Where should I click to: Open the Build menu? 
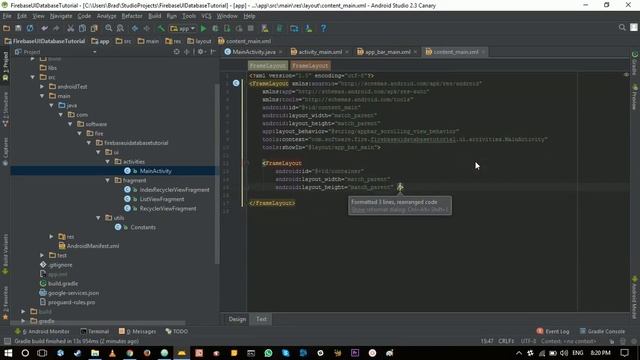[154, 16]
